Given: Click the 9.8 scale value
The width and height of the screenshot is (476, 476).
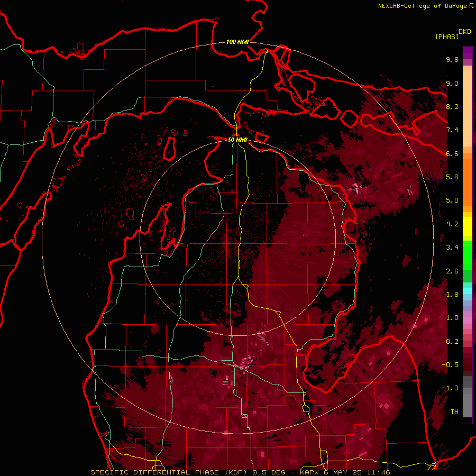Looking at the screenshot, I should [452, 59].
